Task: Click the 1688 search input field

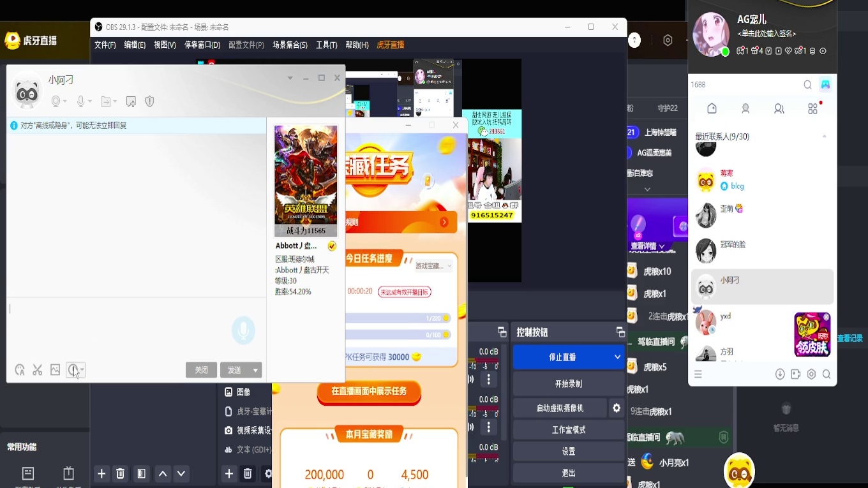Action: pyautogui.click(x=745, y=85)
